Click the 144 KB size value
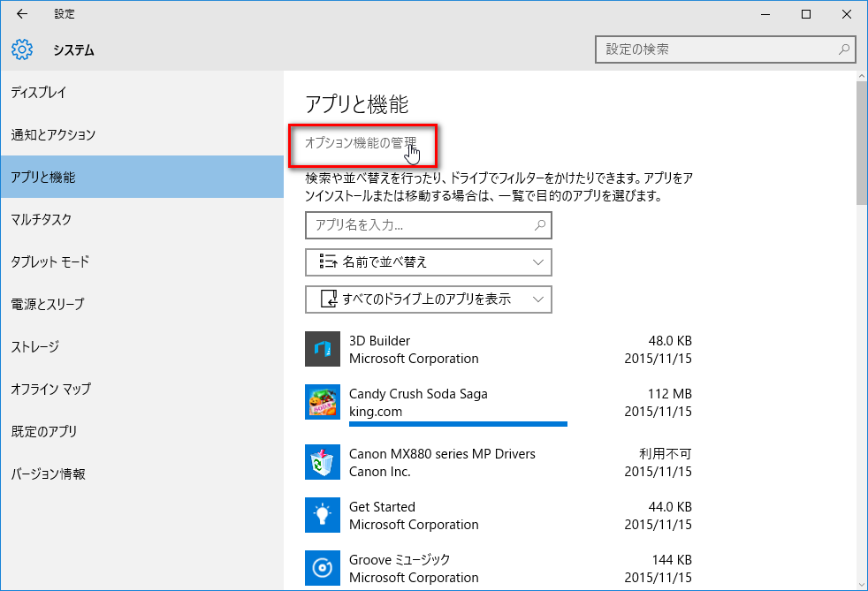The image size is (868, 591). pyautogui.click(x=672, y=559)
